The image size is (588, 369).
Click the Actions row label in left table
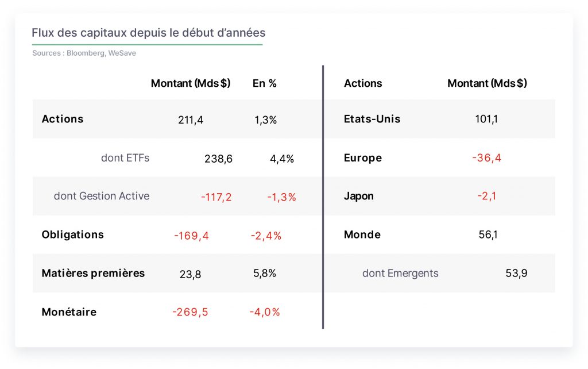coord(62,119)
